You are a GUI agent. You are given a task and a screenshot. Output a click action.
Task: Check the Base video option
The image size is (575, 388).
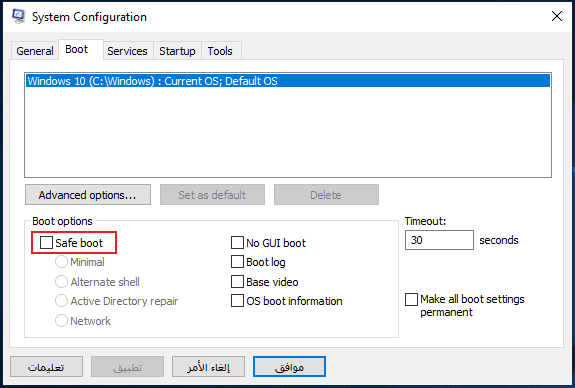(237, 282)
